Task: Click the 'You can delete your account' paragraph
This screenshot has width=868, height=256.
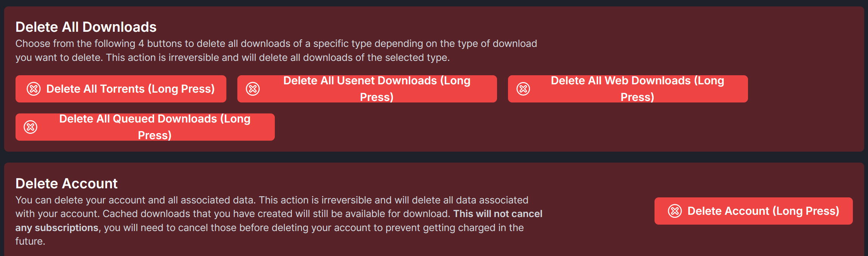Action: pos(279,221)
